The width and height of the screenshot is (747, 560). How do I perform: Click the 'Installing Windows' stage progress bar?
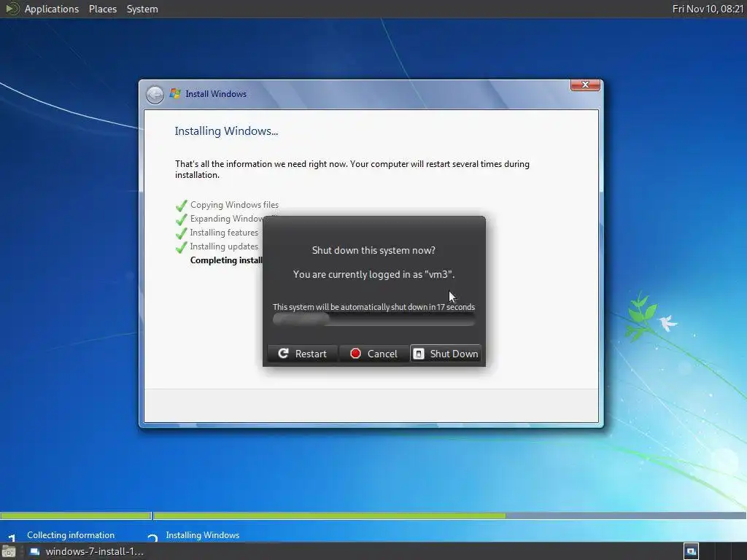[449, 516]
